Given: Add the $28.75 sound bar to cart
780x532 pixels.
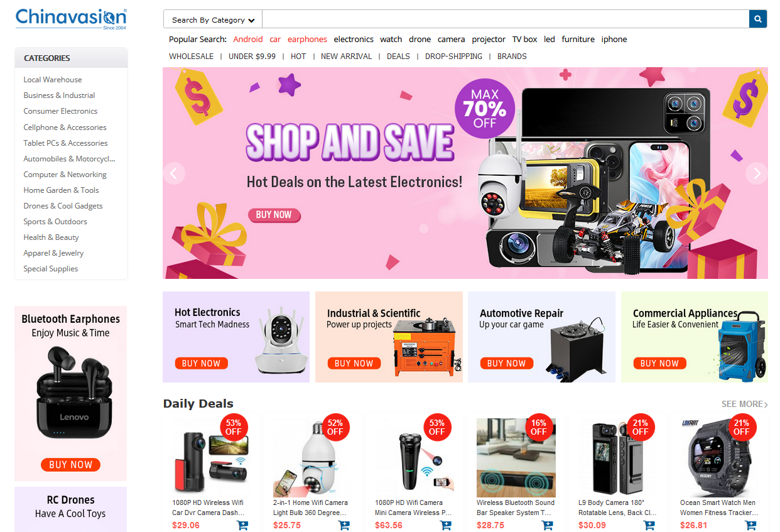Looking at the screenshot, I should (x=548, y=525).
